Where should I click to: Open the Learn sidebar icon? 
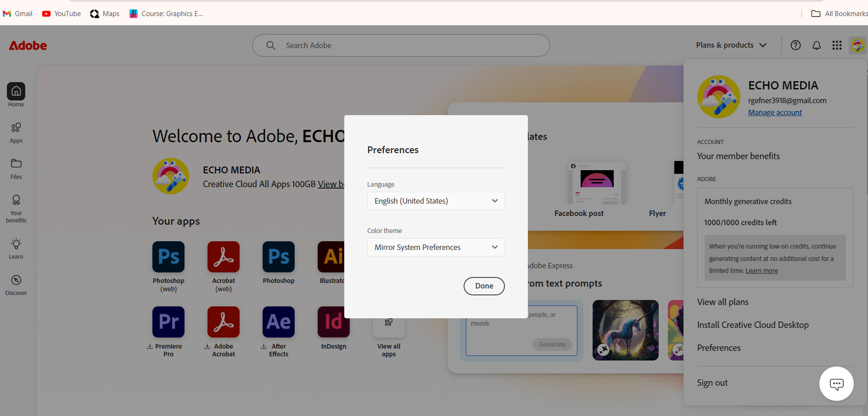pyautogui.click(x=16, y=244)
